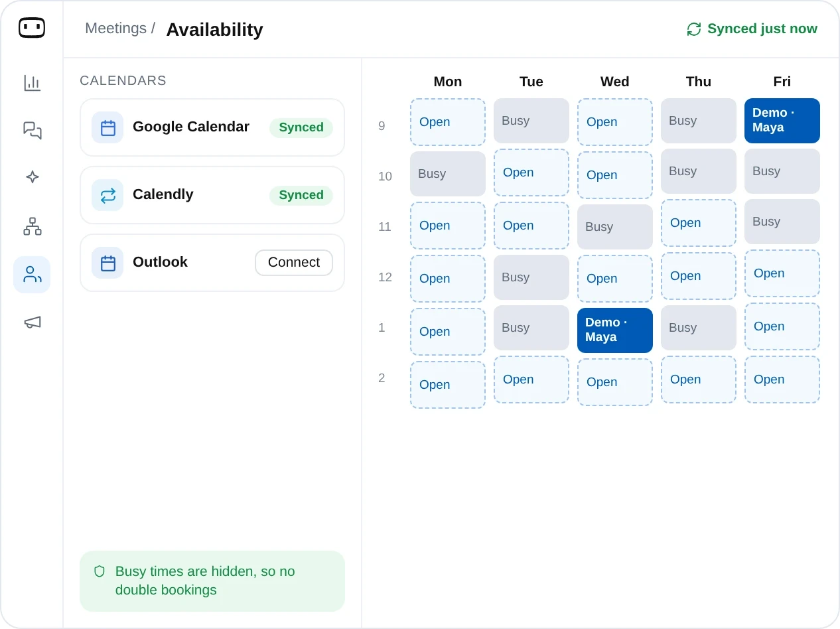840x629 pixels.
Task: Select Monday 9 Open slot
Action: point(448,122)
